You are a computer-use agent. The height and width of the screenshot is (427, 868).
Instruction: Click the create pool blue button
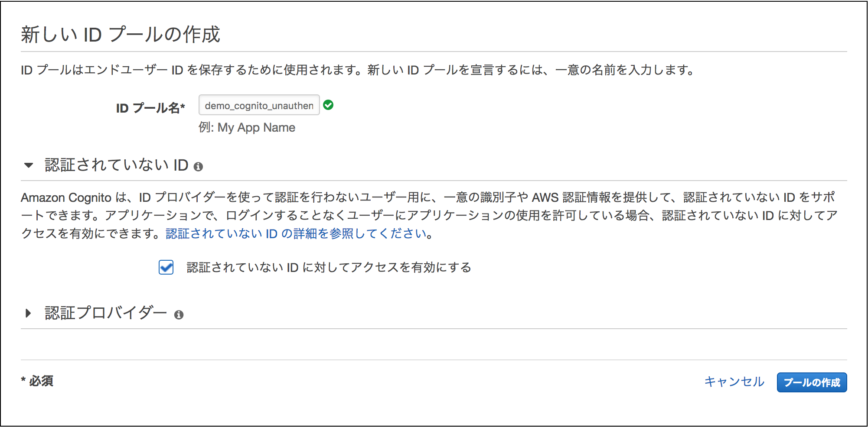(811, 382)
